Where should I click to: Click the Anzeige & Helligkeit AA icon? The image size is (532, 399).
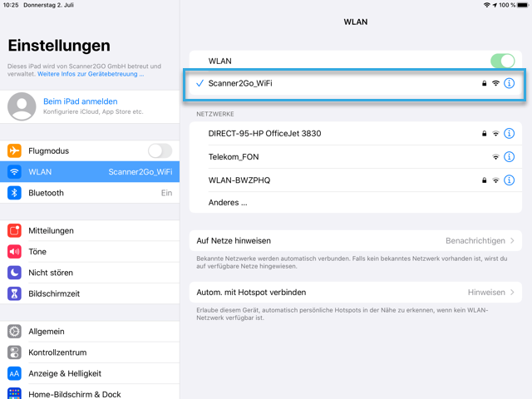point(14,373)
